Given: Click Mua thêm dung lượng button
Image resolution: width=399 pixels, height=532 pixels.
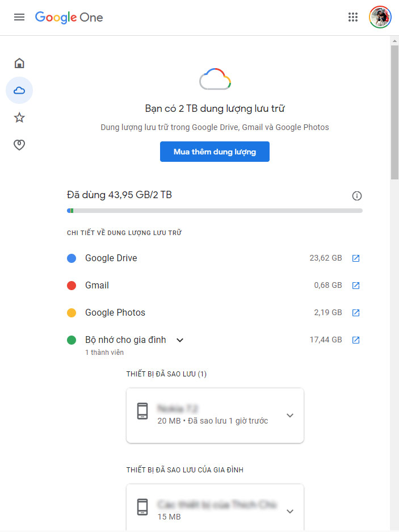Looking at the screenshot, I should 215,152.
